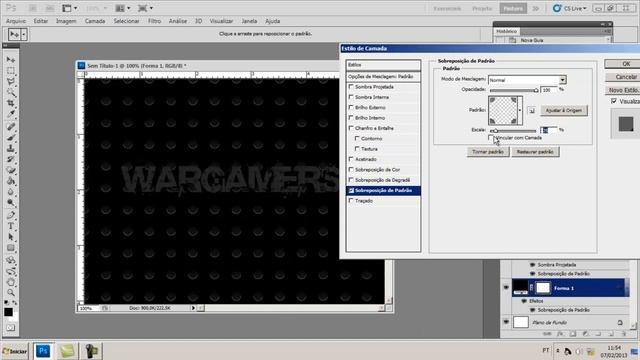This screenshot has width=640, height=360.
Task: Select the Pen tool
Action: [x=11, y=215]
